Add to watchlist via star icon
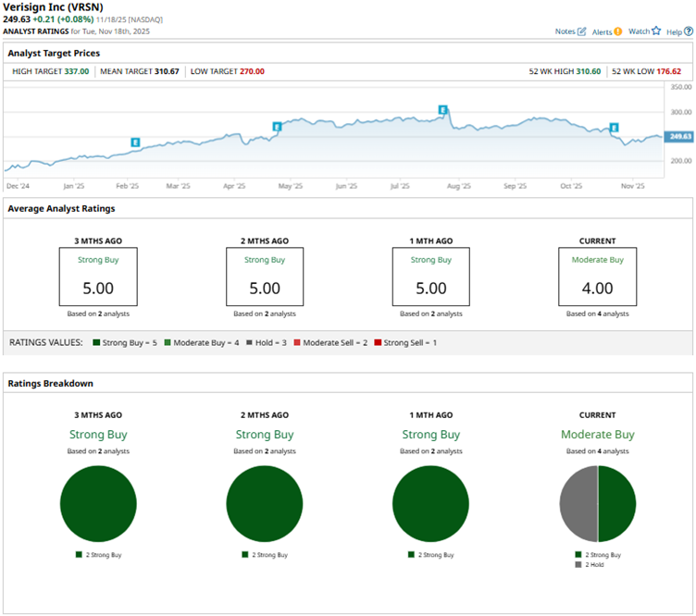 [x=656, y=31]
